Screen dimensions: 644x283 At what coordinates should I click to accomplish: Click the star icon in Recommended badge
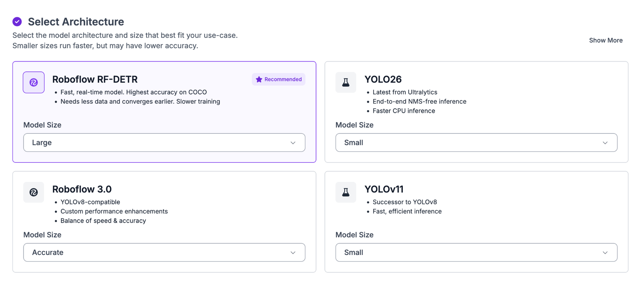pos(259,79)
